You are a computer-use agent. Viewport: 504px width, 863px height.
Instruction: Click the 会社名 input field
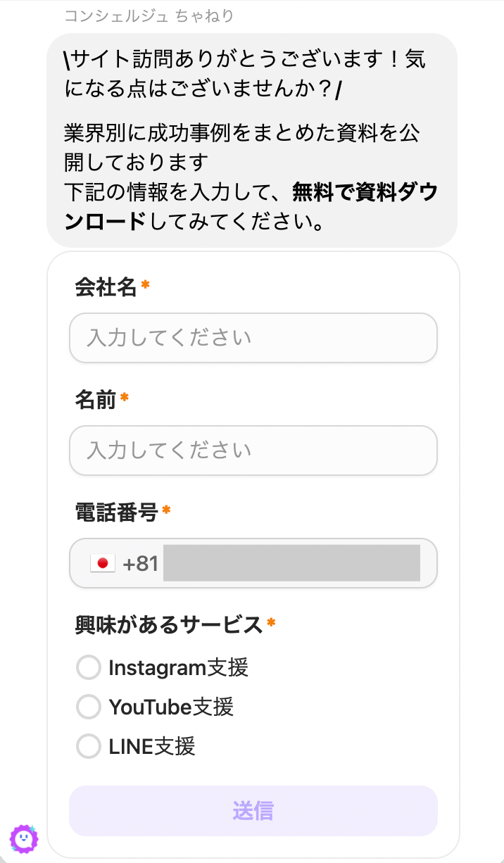pyautogui.click(x=253, y=338)
